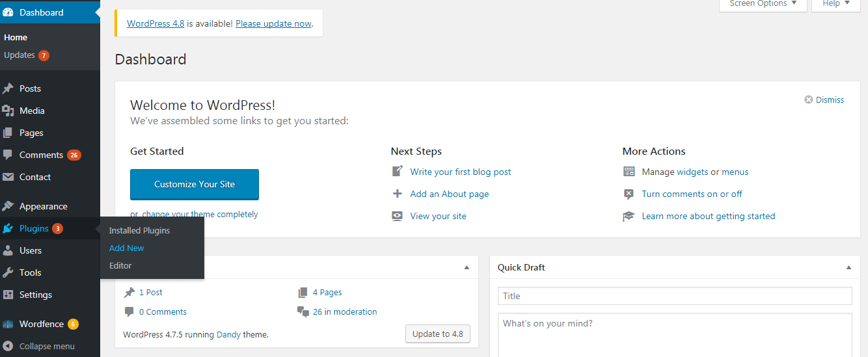Collapse the At a Glance panel arrow

pos(467,267)
